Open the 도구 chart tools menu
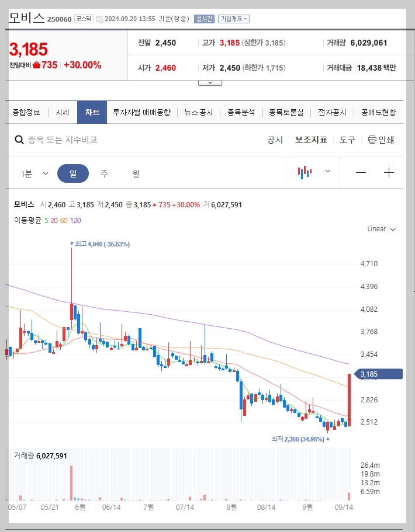This screenshot has height=532, width=415. coord(347,140)
